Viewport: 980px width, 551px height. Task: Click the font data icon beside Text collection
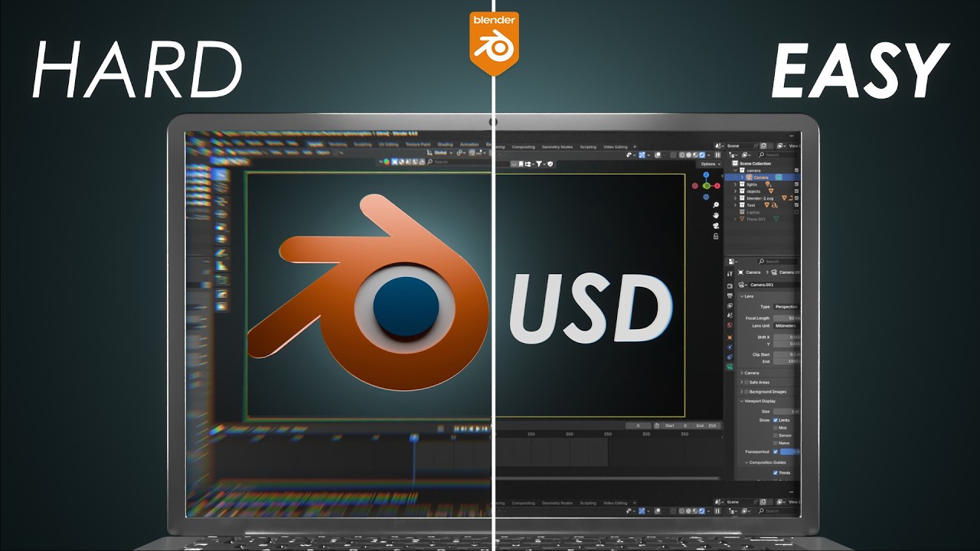coord(774,205)
